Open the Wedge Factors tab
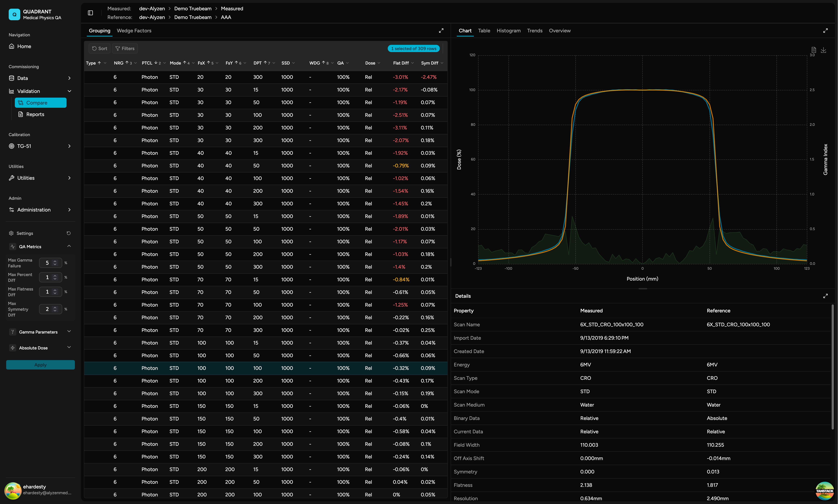 pyautogui.click(x=134, y=31)
